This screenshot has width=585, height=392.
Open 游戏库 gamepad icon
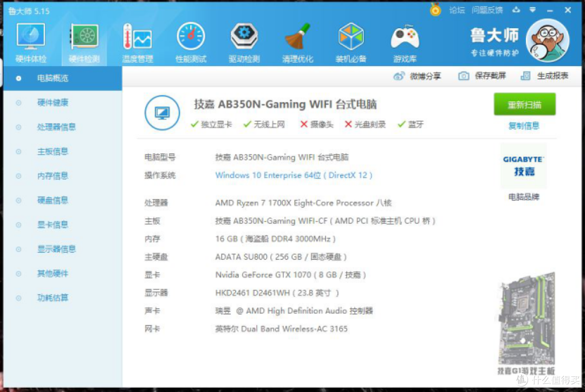(405, 42)
